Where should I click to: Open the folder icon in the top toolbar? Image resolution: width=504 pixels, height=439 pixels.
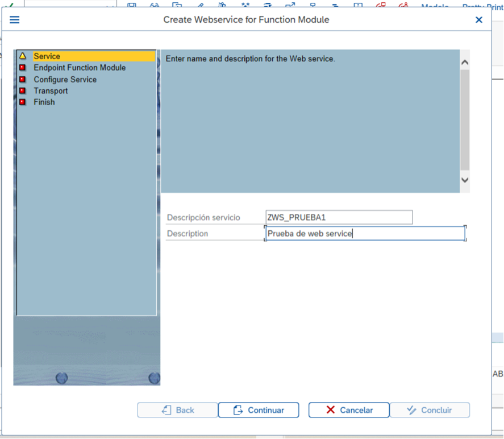(177, 5)
